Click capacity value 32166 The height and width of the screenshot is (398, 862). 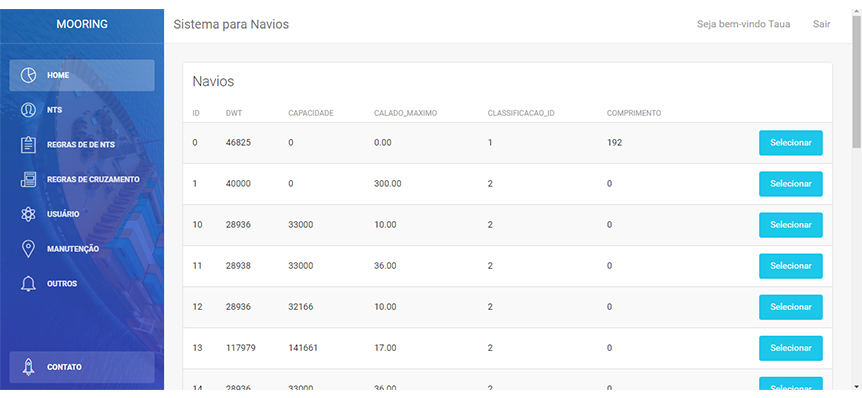[x=301, y=307]
